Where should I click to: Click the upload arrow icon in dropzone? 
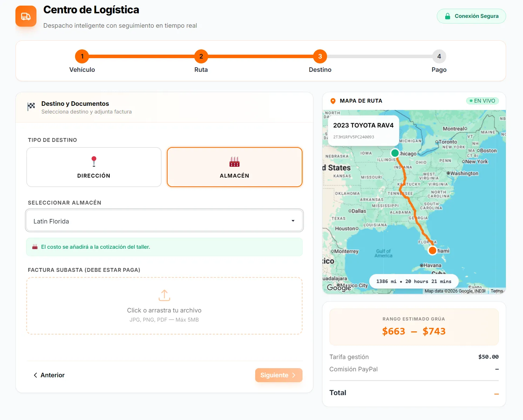pos(164,295)
